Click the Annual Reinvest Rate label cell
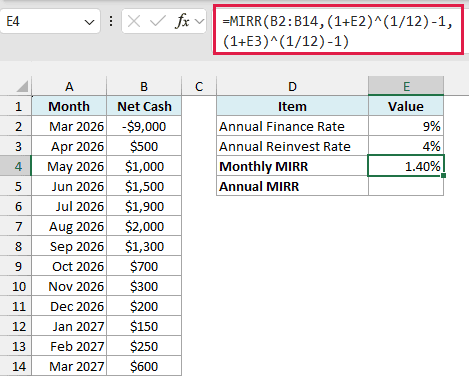This screenshot has width=469, height=376. tap(292, 146)
